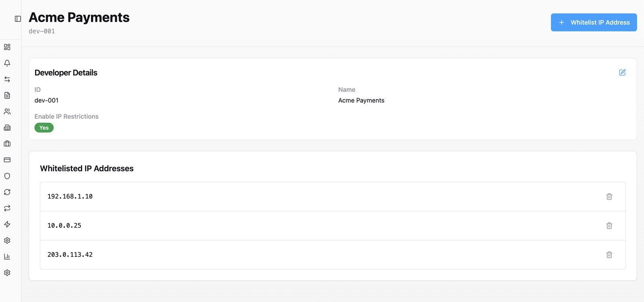Click the dev-001 subtitle under the title
The width and height of the screenshot is (644, 302).
[42, 31]
